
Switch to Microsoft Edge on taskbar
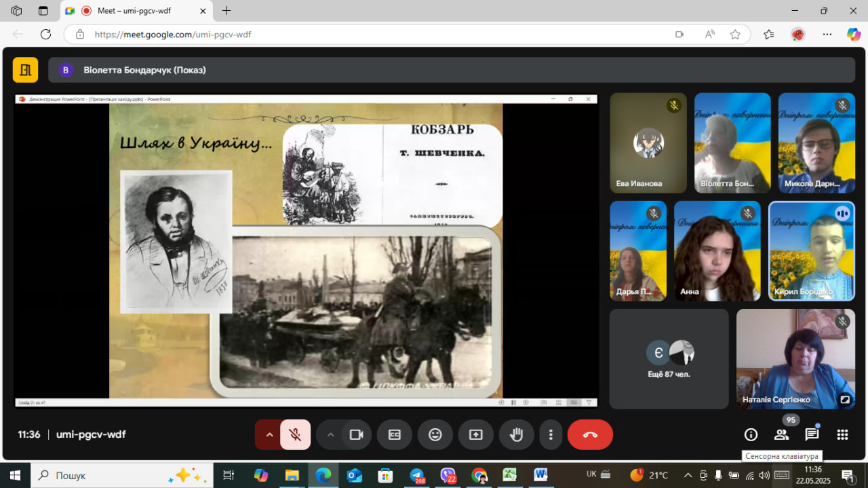[x=323, y=475]
